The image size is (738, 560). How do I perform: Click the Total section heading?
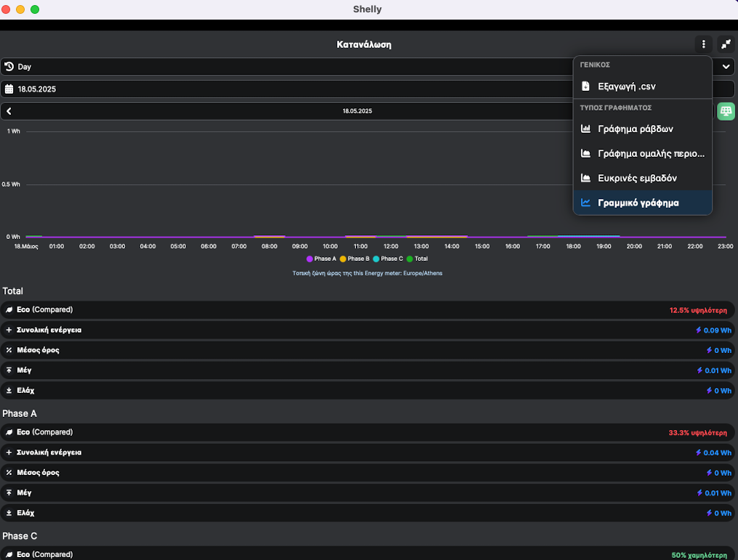coord(12,291)
